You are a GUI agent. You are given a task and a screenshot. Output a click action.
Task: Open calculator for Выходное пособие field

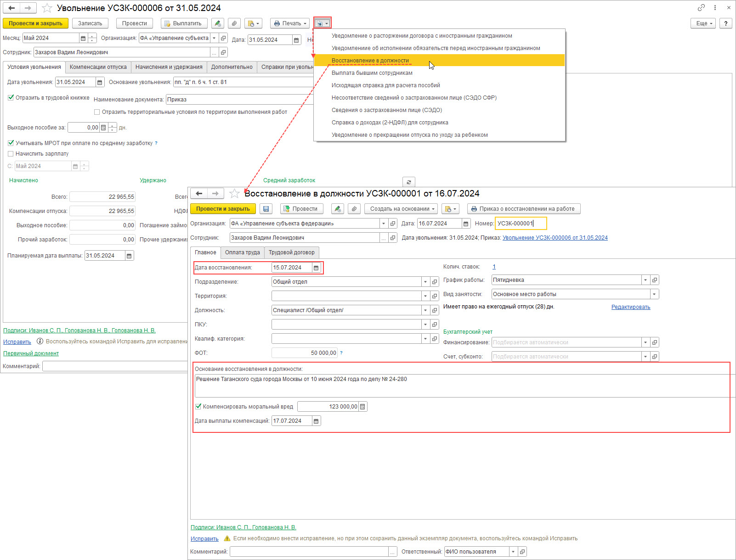click(x=103, y=128)
